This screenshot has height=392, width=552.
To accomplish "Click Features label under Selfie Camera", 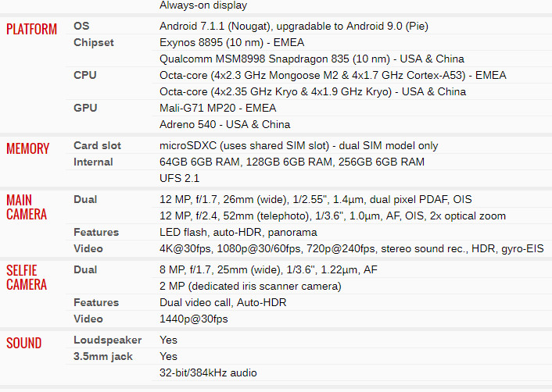I will [x=96, y=302].
